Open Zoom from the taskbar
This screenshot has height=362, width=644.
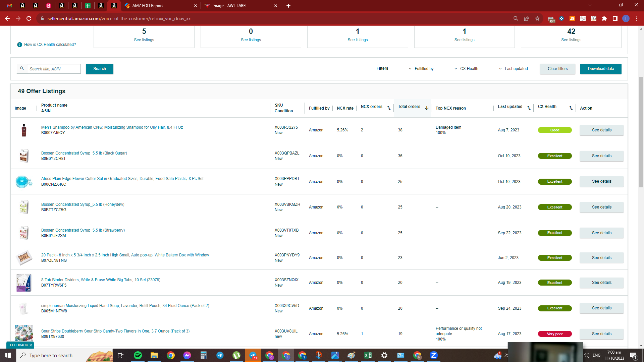(x=434, y=355)
